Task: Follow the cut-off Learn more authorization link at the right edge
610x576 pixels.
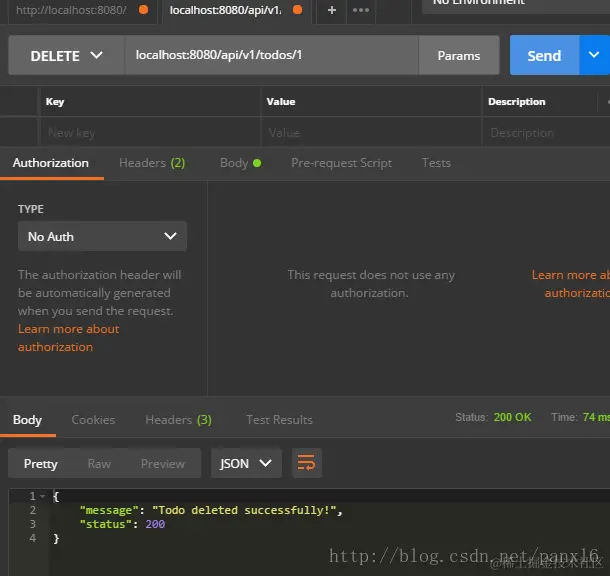Action: coord(571,284)
